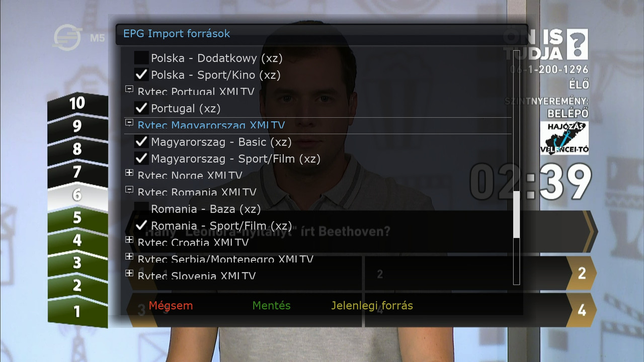Click the green Mentés save button
The width and height of the screenshot is (644, 362).
(x=271, y=306)
